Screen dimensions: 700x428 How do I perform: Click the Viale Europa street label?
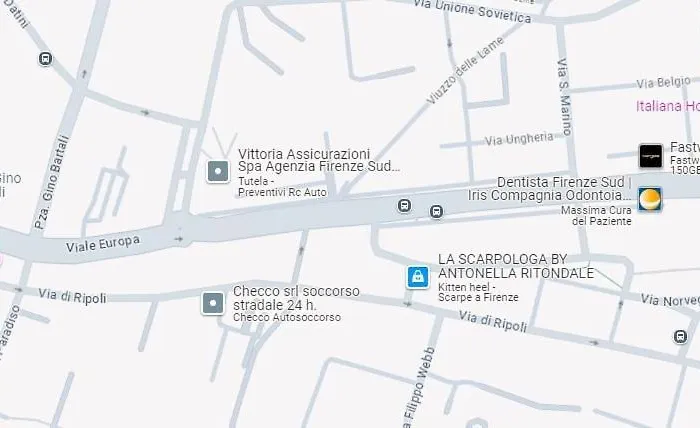103,244
